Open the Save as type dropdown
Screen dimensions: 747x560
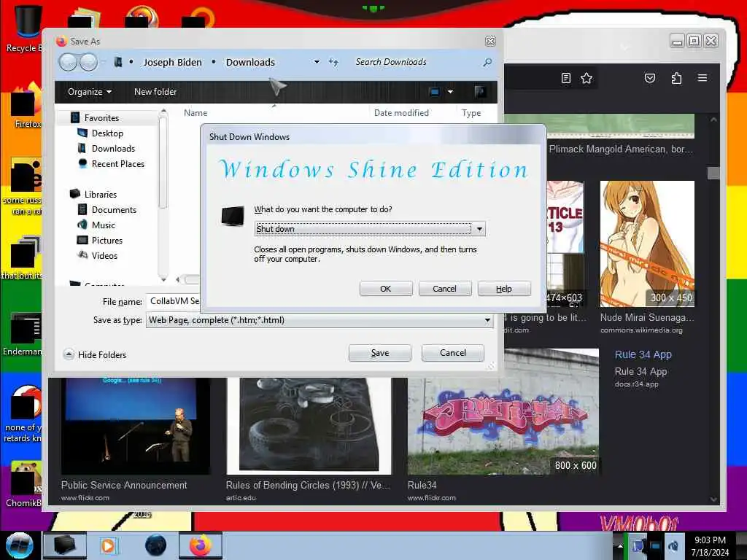pyautogui.click(x=487, y=321)
